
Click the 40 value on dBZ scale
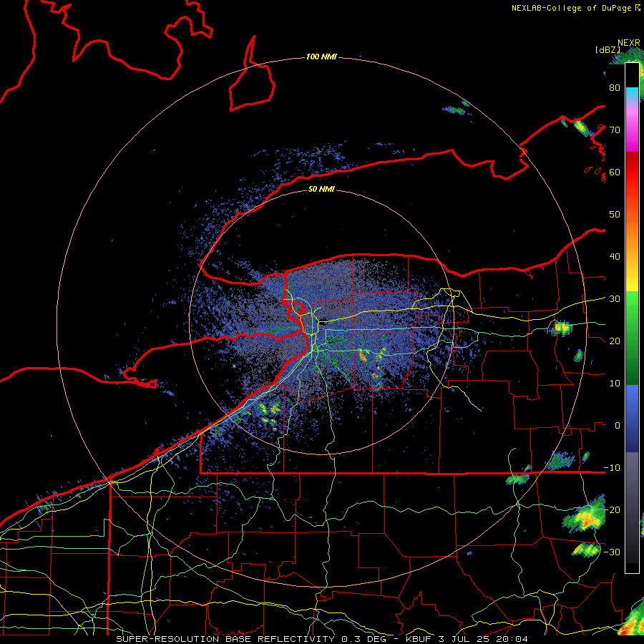point(615,257)
